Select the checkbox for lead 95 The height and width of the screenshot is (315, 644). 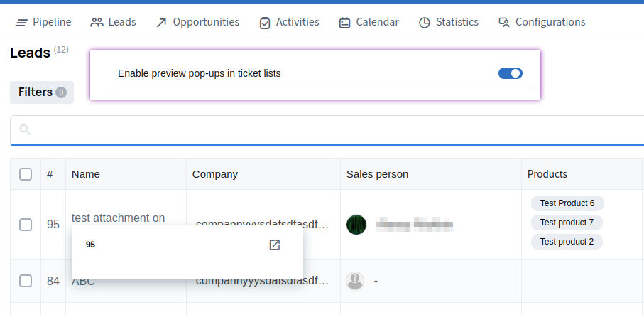[x=26, y=225]
